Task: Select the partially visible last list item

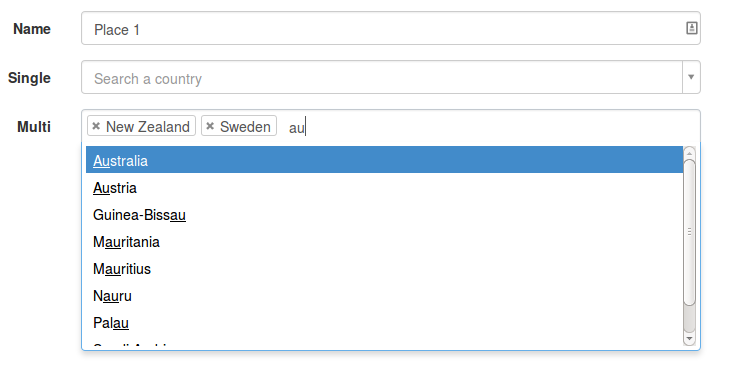Action: pyautogui.click(x=384, y=345)
